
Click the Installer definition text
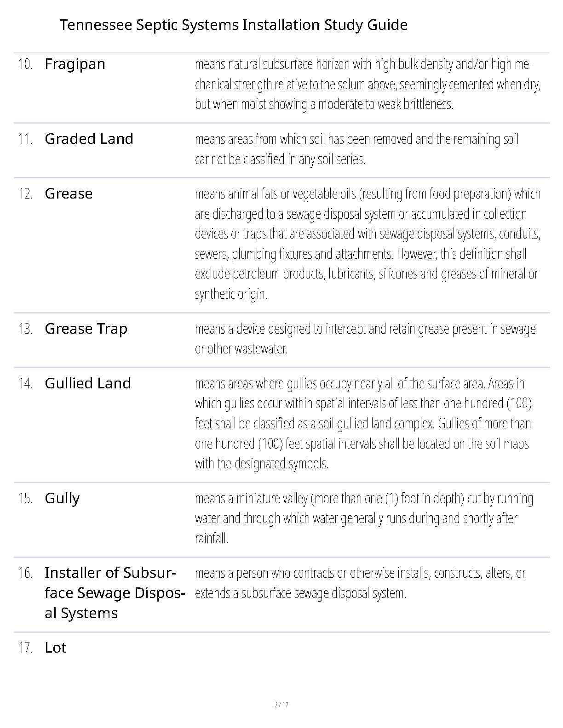(360, 583)
